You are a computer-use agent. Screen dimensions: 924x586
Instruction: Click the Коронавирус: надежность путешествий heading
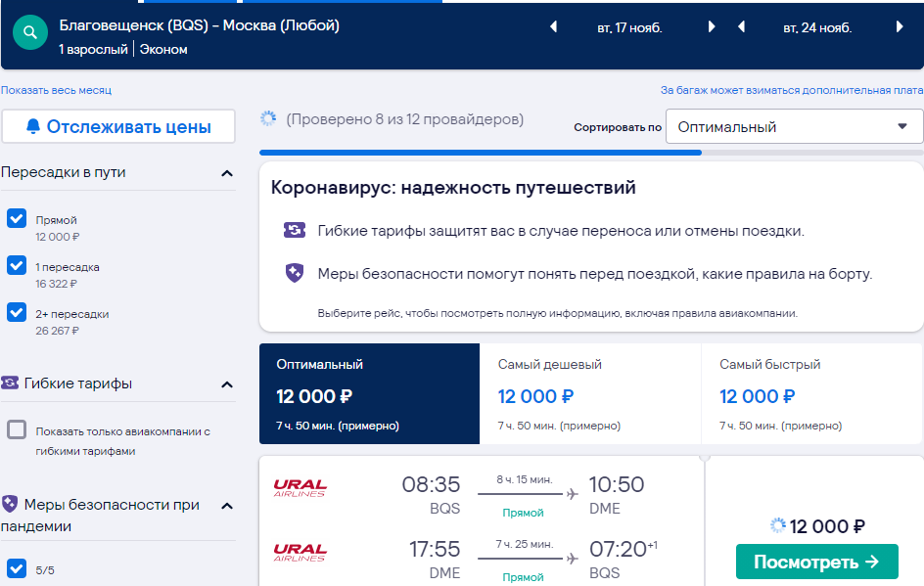coord(453,187)
